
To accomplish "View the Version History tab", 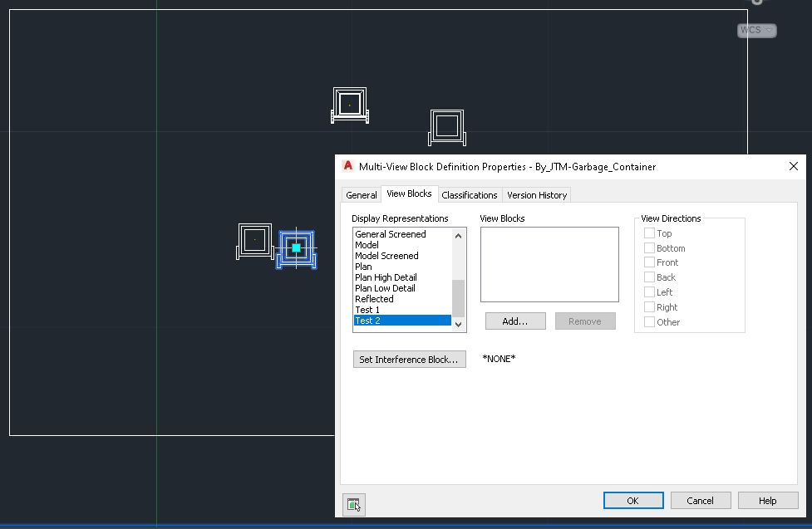I will (x=536, y=194).
